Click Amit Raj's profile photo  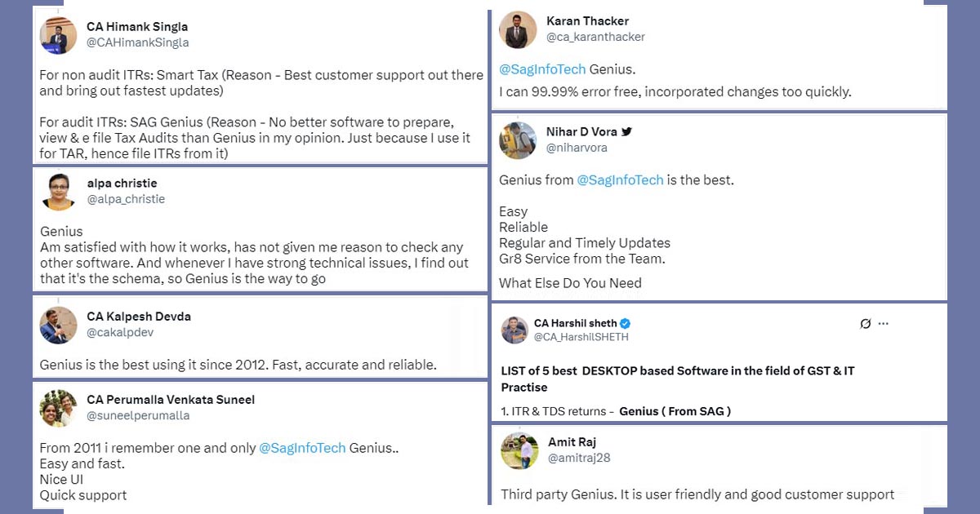tap(519, 450)
